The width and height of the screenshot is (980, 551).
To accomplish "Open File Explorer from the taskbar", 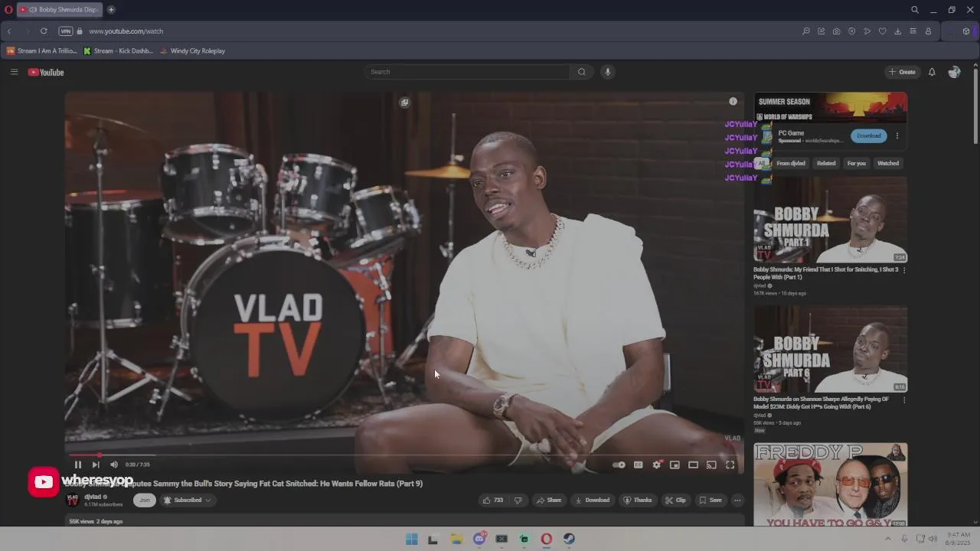I will coord(456,540).
